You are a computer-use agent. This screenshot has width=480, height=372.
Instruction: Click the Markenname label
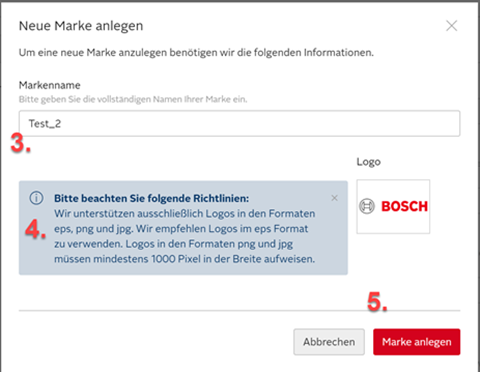[x=49, y=85]
